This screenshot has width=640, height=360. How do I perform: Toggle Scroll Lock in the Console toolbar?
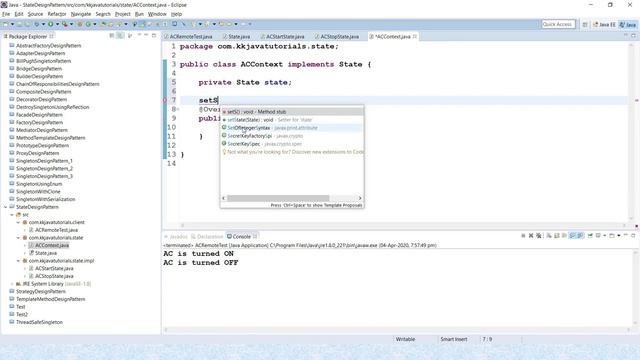(556, 236)
